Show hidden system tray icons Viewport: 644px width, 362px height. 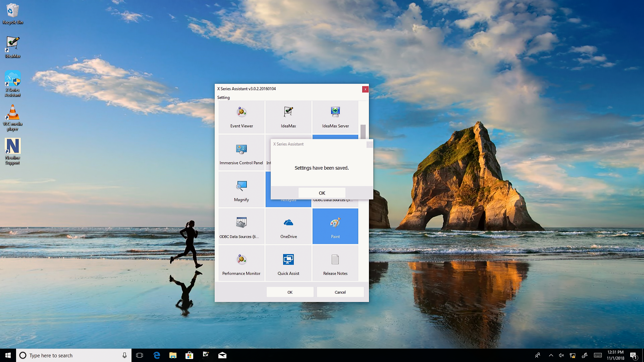tap(551, 355)
